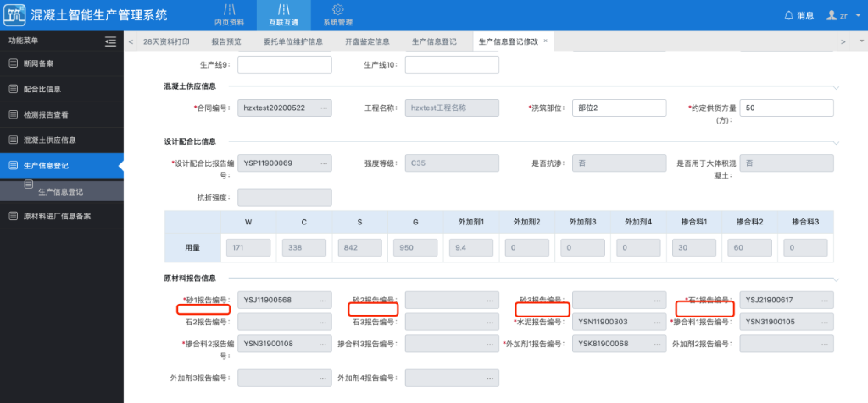Open the 外加剂4报告编号 lookup ellipsis
The image size is (868, 403).
click(491, 378)
